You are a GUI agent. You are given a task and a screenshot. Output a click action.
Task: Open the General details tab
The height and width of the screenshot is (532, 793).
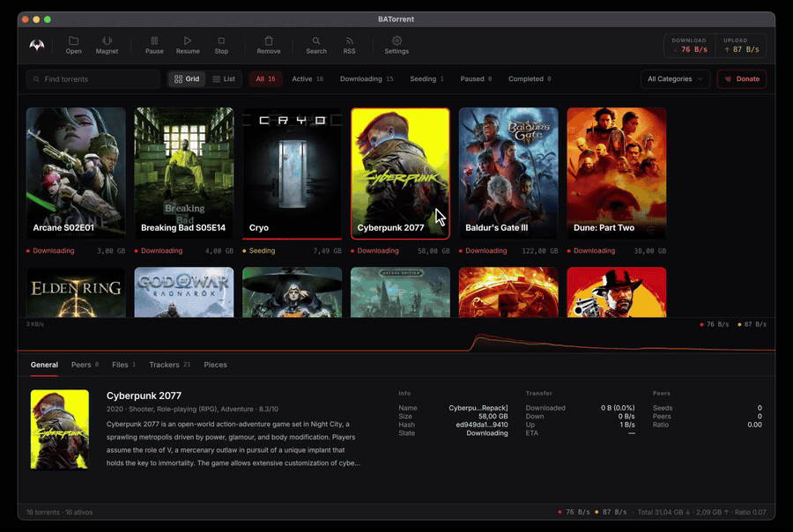(x=44, y=365)
